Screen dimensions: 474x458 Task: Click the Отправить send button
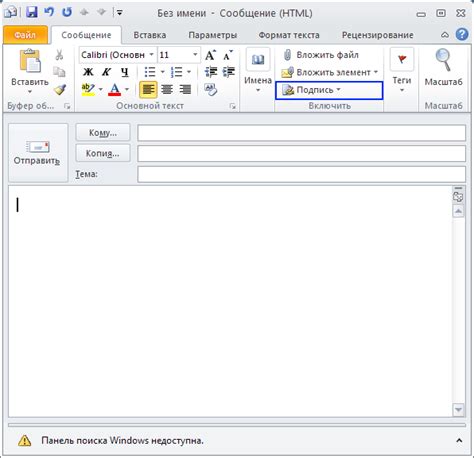coord(38,153)
